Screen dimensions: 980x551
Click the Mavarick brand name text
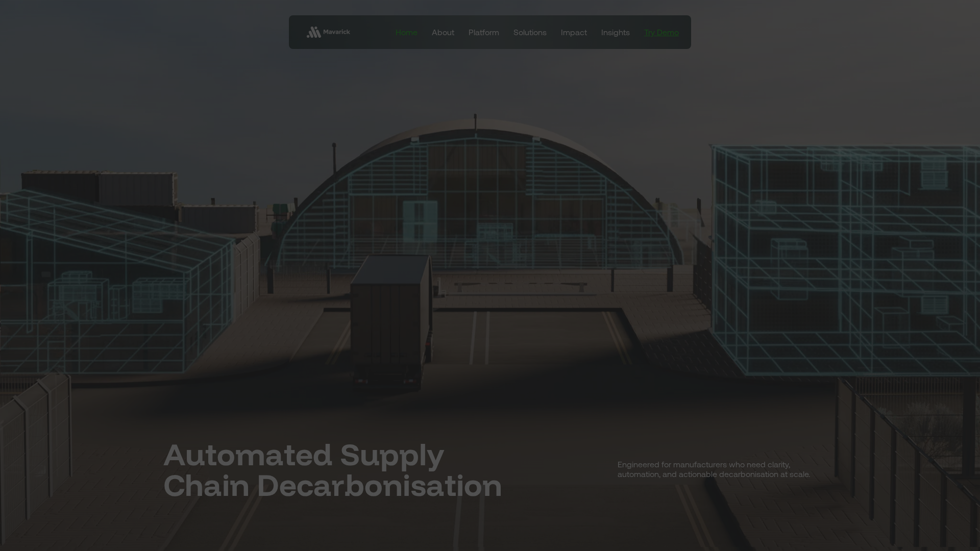tap(336, 32)
